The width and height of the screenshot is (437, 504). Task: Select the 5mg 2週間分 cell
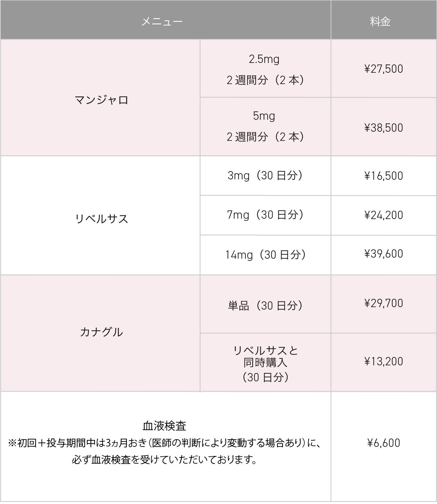265,126
